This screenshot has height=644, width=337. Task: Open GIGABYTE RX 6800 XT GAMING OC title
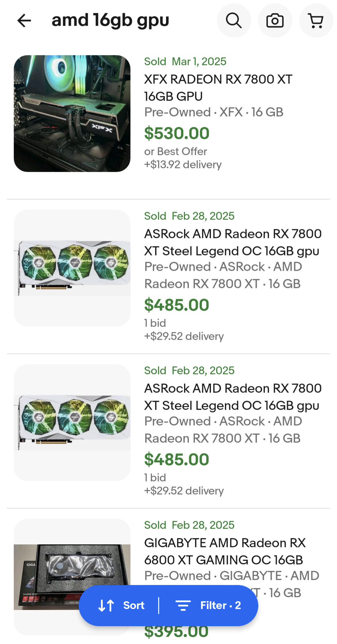pyautogui.click(x=225, y=551)
